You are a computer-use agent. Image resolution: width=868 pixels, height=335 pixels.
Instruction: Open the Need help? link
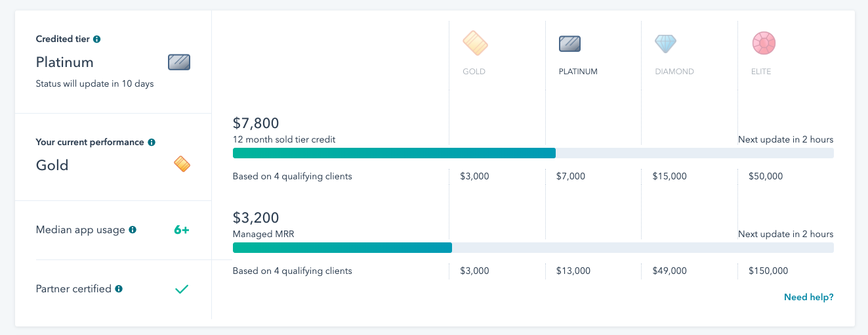coord(808,298)
